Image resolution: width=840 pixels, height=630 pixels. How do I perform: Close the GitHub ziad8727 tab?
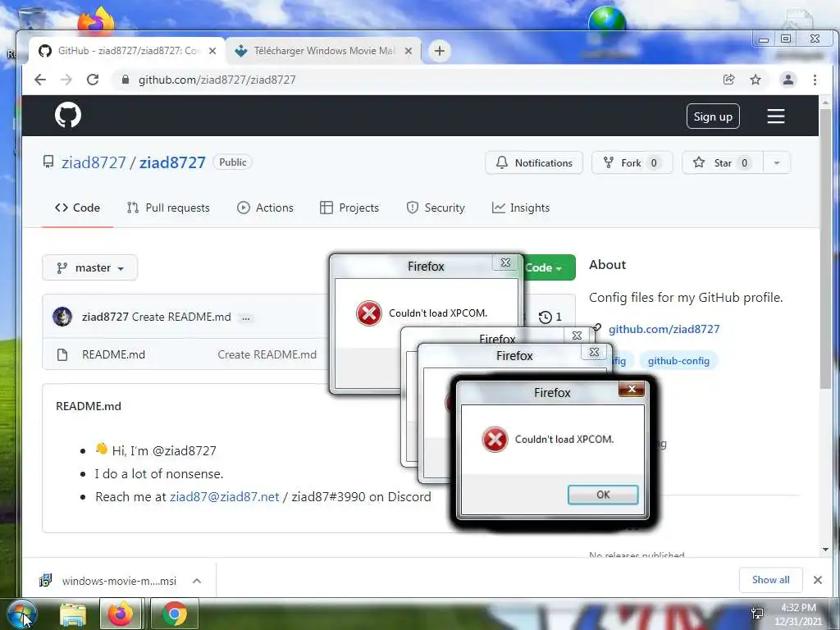click(212, 51)
